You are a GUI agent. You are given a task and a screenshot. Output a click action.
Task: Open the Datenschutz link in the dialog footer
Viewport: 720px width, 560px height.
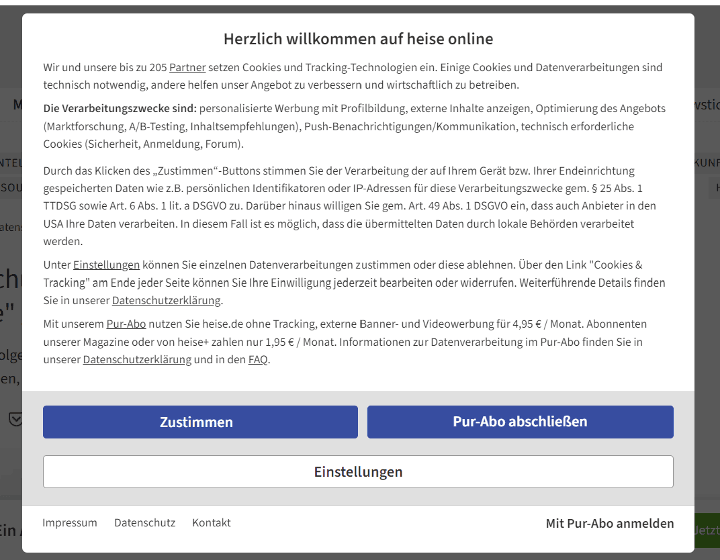click(x=144, y=523)
